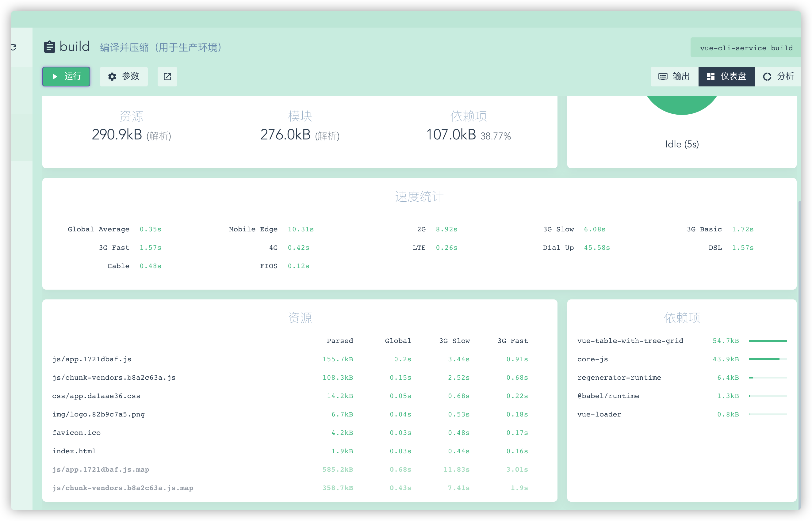Click the Mobile Edge 10.31s value

[x=301, y=229]
